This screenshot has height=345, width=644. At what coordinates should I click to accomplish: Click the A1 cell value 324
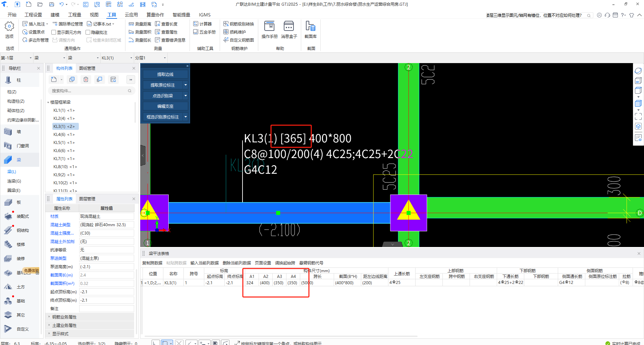click(252, 283)
